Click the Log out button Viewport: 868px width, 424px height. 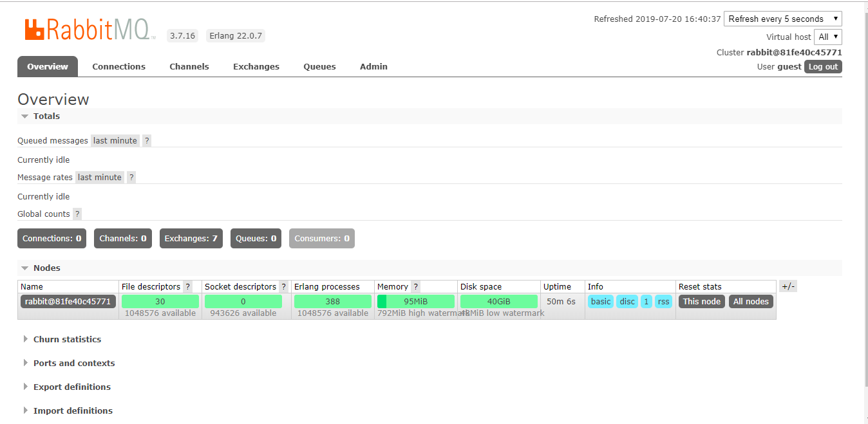point(823,67)
